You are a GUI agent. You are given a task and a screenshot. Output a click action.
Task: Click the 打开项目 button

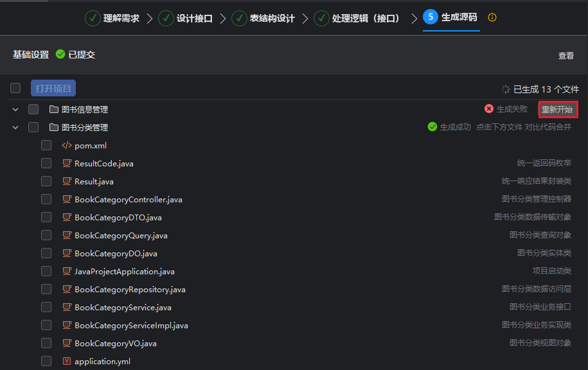[53, 89]
